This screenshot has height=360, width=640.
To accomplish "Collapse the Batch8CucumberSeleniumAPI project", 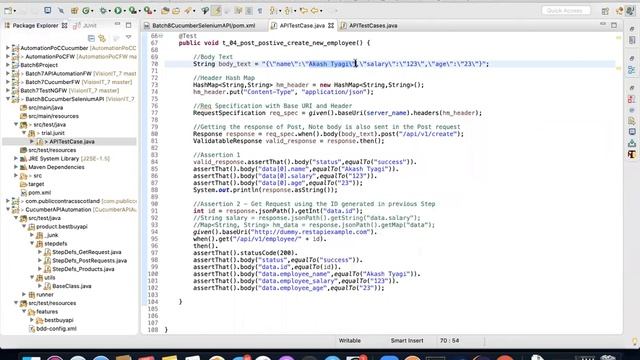I will click(x=8, y=99).
